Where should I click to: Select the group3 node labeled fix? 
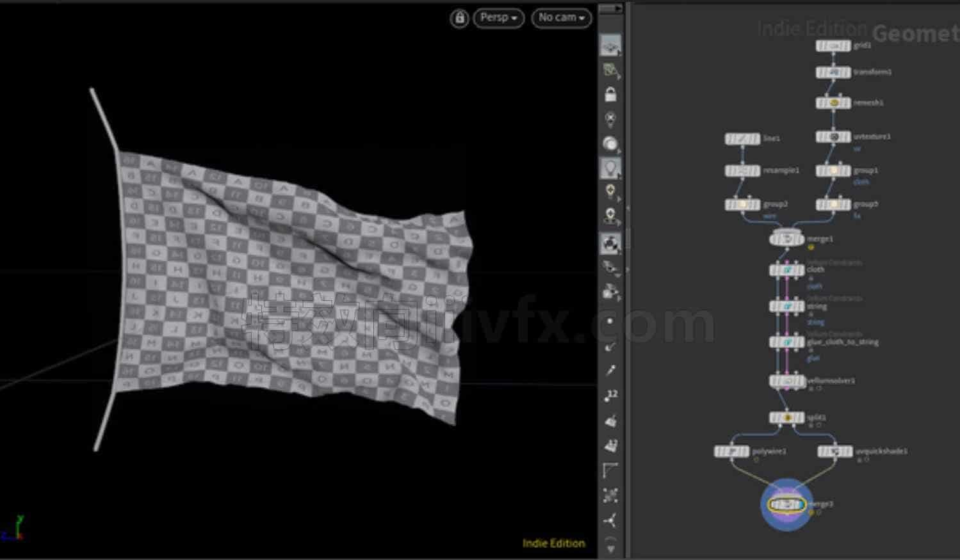click(833, 205)
